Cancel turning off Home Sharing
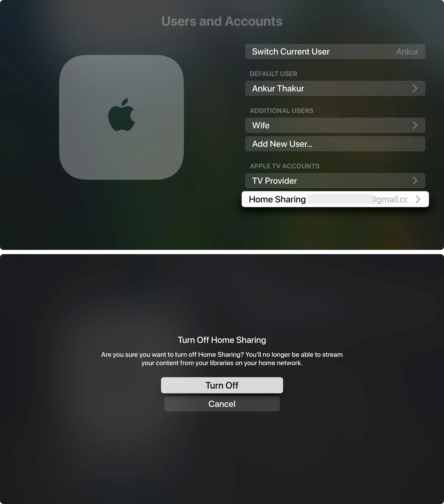 tap(222, 404)
